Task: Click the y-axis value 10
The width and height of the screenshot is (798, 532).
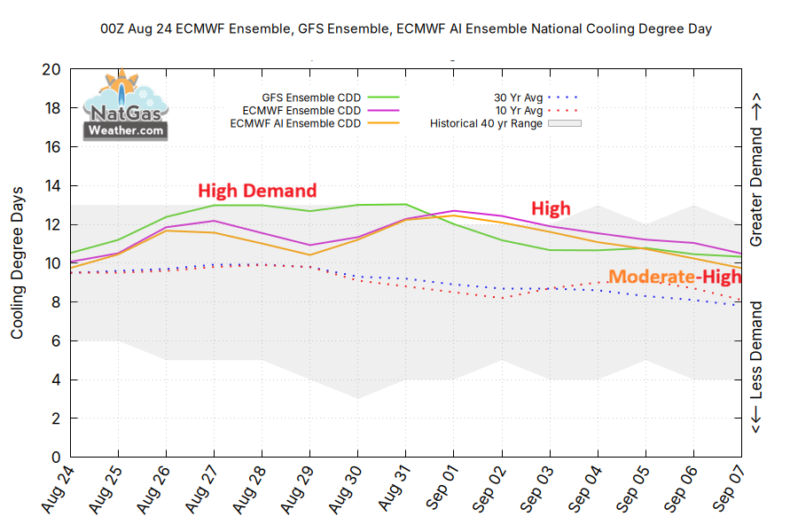Action: click(51, 263)
